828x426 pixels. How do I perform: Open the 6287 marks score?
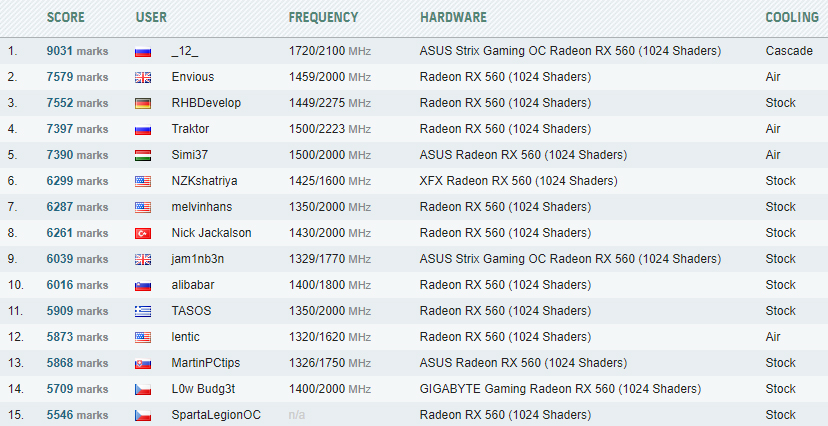pos(77,207)
